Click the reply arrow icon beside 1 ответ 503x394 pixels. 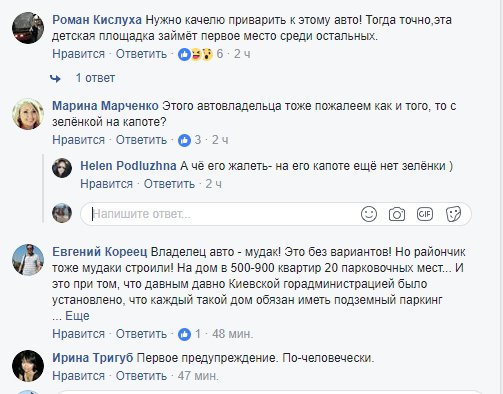click(55, 78)
